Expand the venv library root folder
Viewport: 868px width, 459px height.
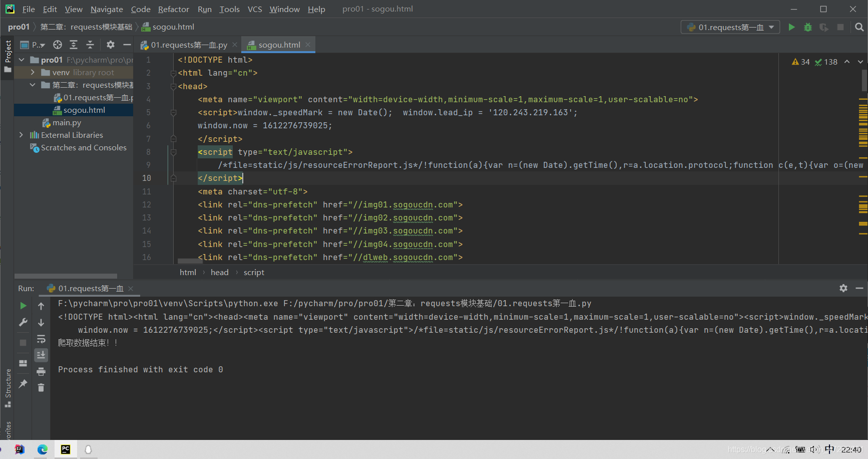[33, 72]
